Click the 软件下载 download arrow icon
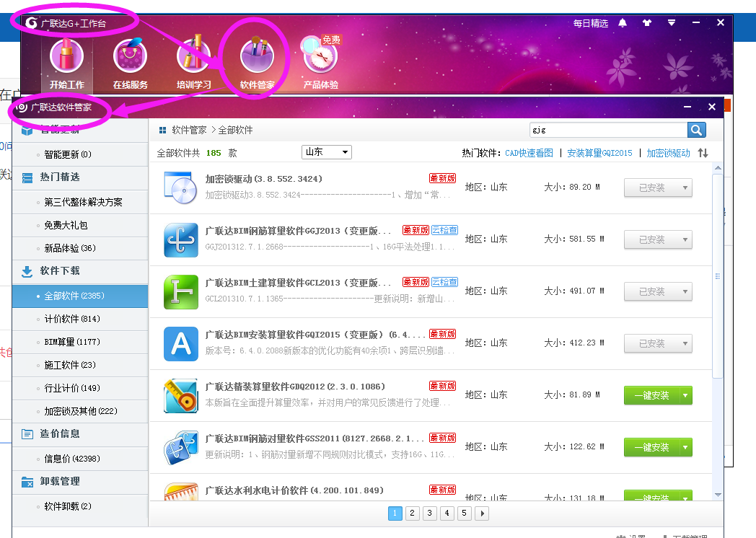The height and width of the screenshot is (538, 756). 27,271
